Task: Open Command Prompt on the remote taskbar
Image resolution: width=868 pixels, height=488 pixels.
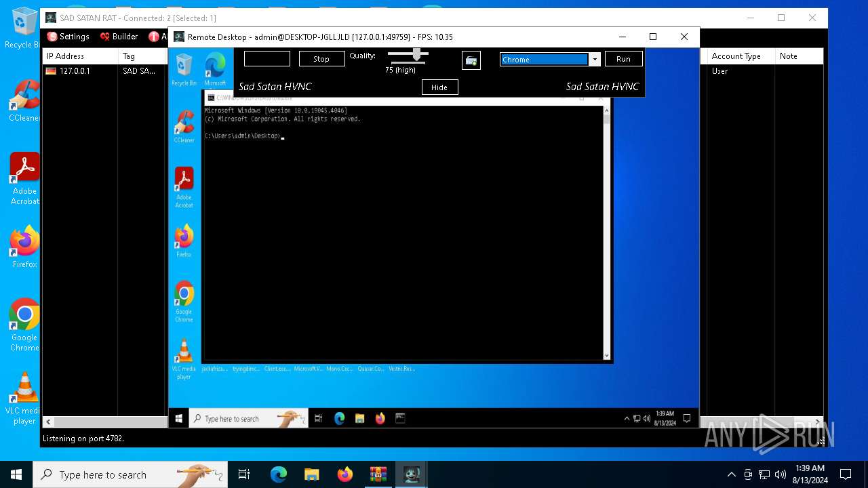Action: (x=400, y=418)
